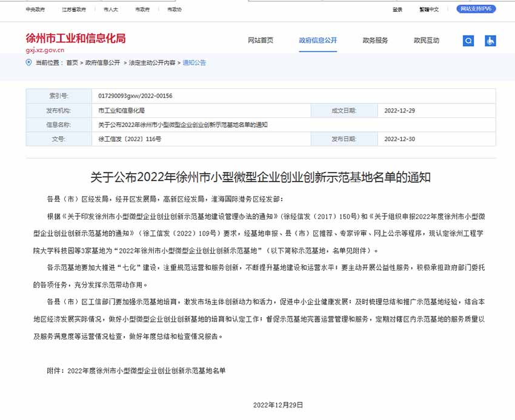Open the 江苏省政府 link
The image size is (515, 420).
74,10
